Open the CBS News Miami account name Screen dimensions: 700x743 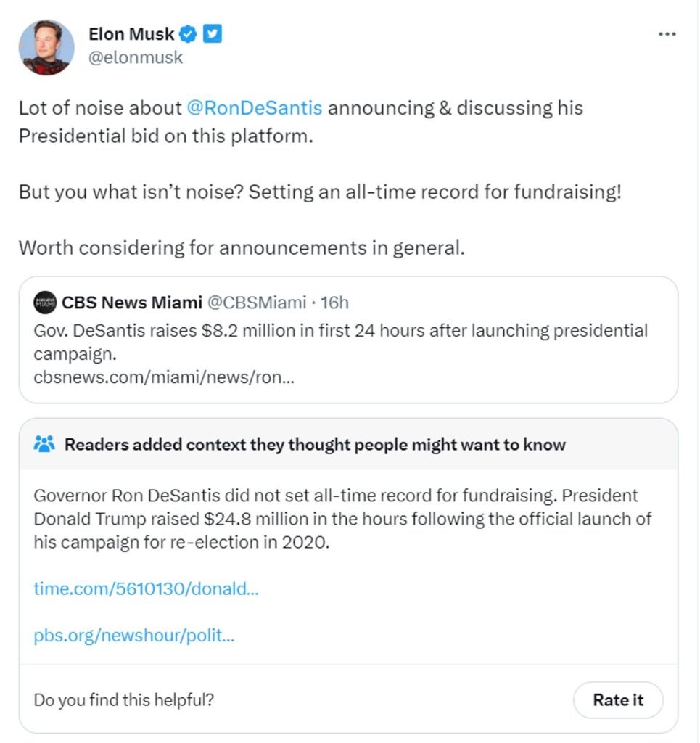(132, 302)
